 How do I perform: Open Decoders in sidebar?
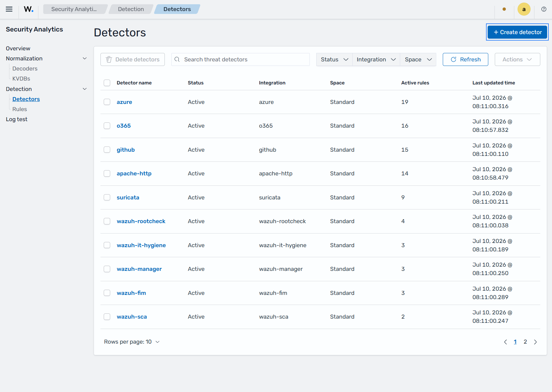click(25, 69)
